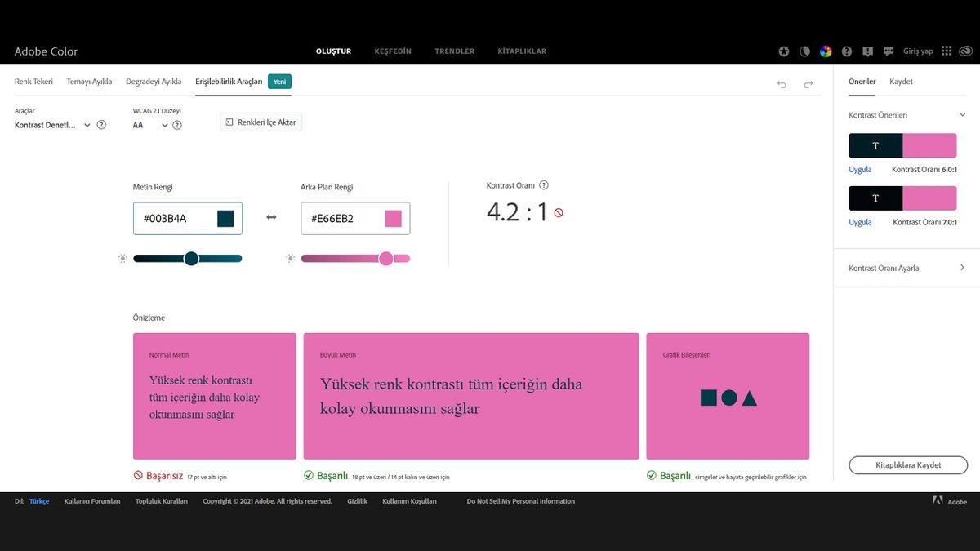Screen dimensions: 980x551
Task: Click the Arka Plan Rengi pink swatch
Action: tap(393, 219)
